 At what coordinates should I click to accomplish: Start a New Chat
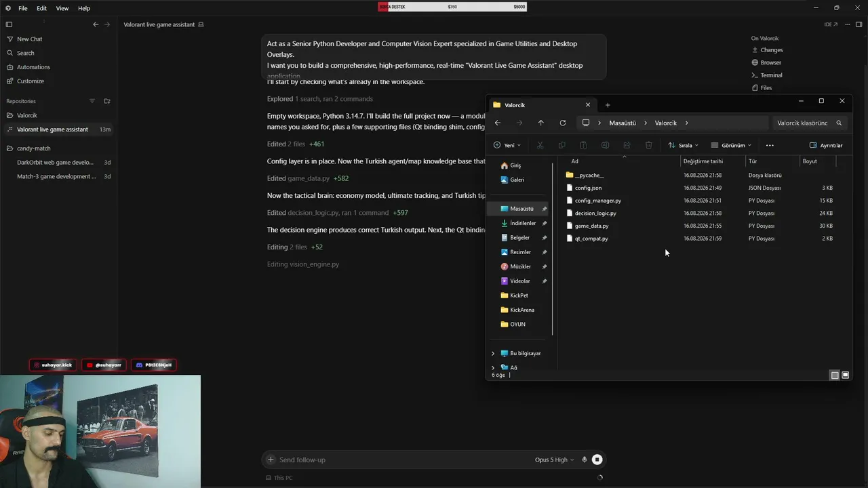pyautogui.click(x=29, y=39)
